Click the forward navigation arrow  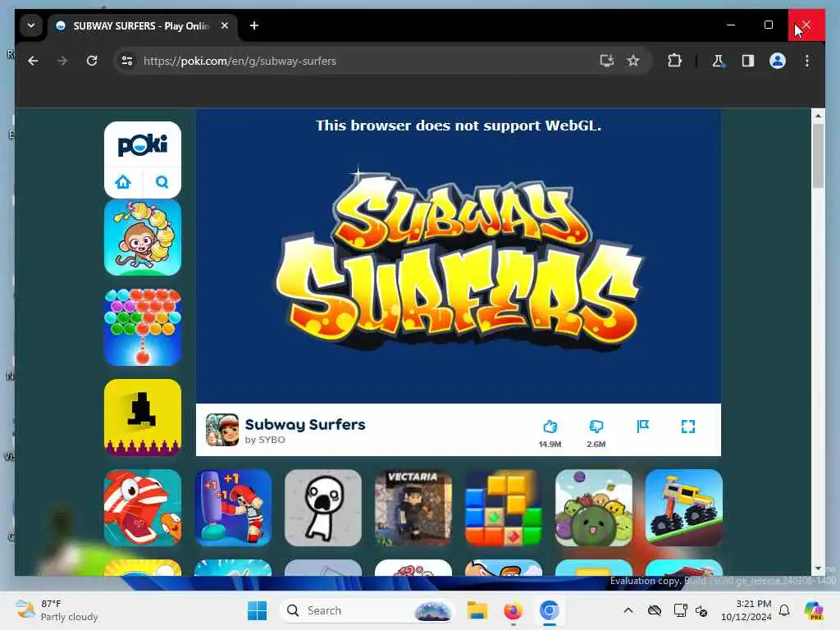[62, 61]
